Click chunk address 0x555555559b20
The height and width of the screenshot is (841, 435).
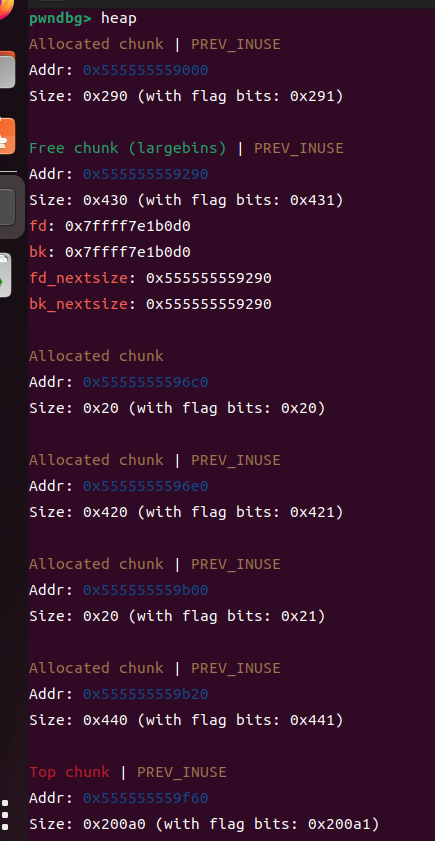tap(145, 695)
